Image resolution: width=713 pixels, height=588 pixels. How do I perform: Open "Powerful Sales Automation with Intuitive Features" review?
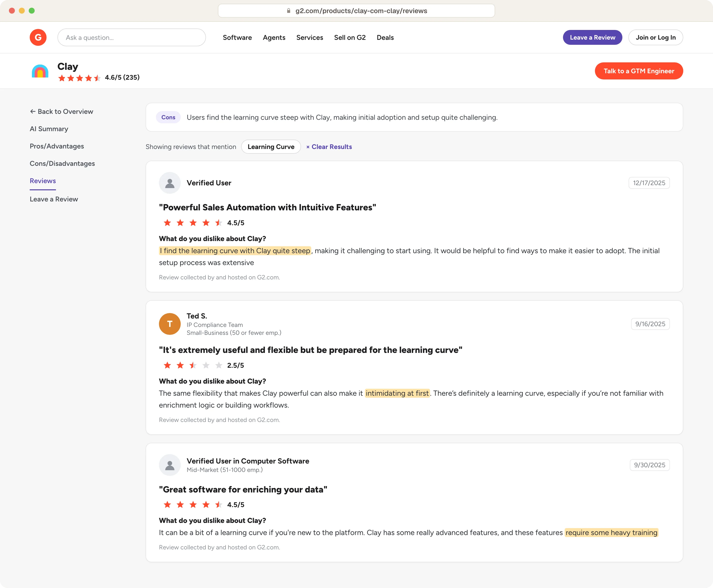(x=267, y=207)
